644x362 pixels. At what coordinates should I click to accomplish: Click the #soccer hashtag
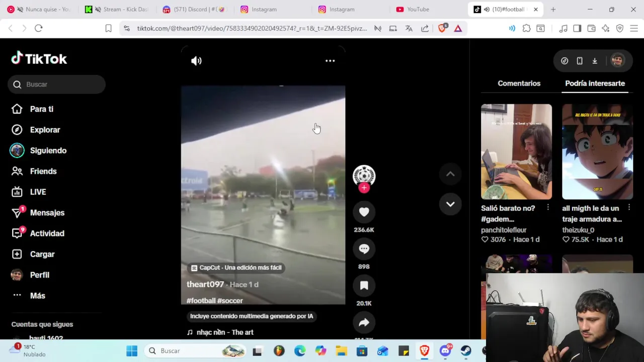click(x=230, y=301)
